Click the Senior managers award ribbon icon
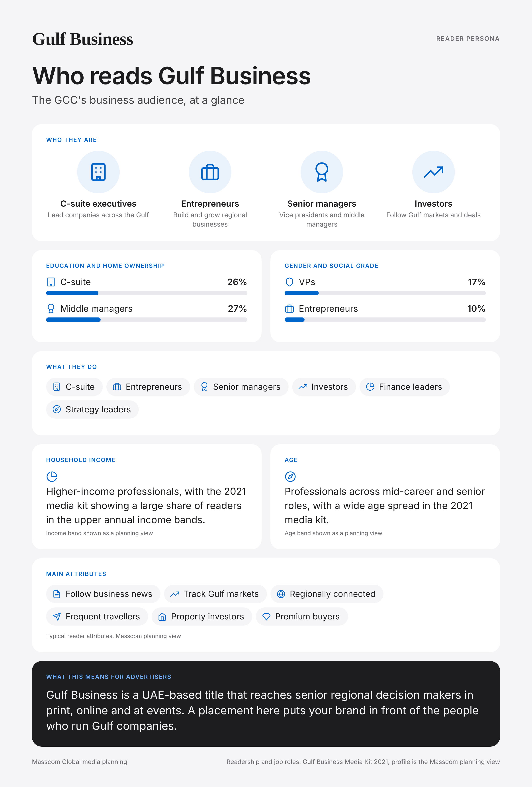Viewport: 532px width, 787px height. 322,172
